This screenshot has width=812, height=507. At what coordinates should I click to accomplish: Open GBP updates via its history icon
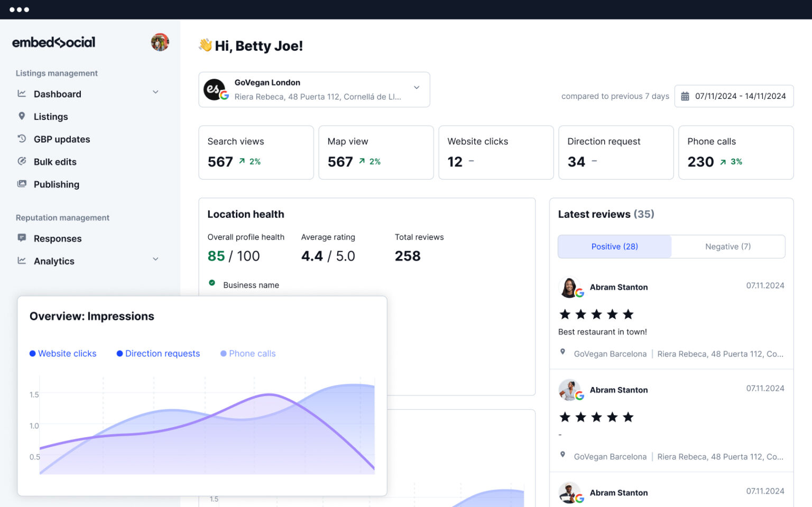click(22, 139)
